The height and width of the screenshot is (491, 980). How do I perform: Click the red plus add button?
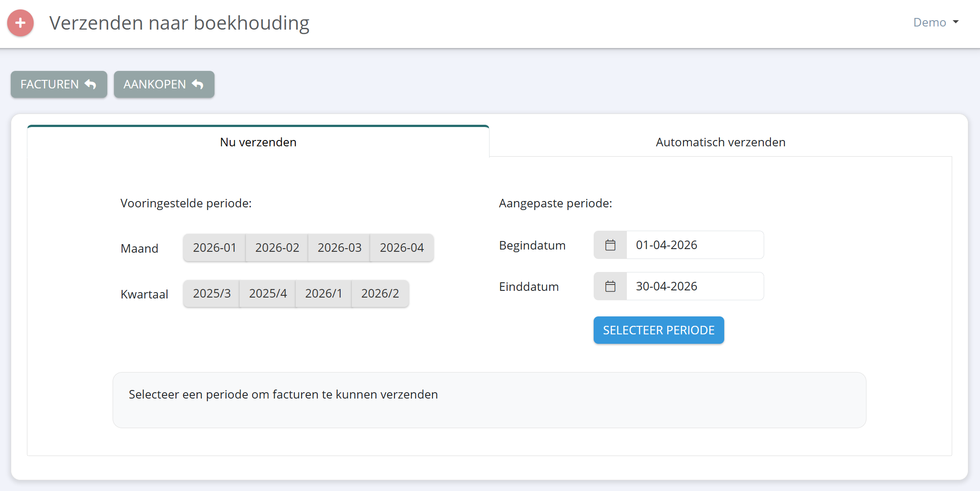pyautogui.click(x=21, y=23)
